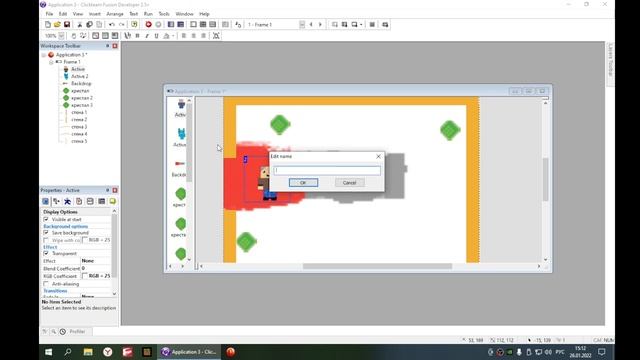Click the taskbar search icon
640x360 pixels.
click(x=68, y=352)
